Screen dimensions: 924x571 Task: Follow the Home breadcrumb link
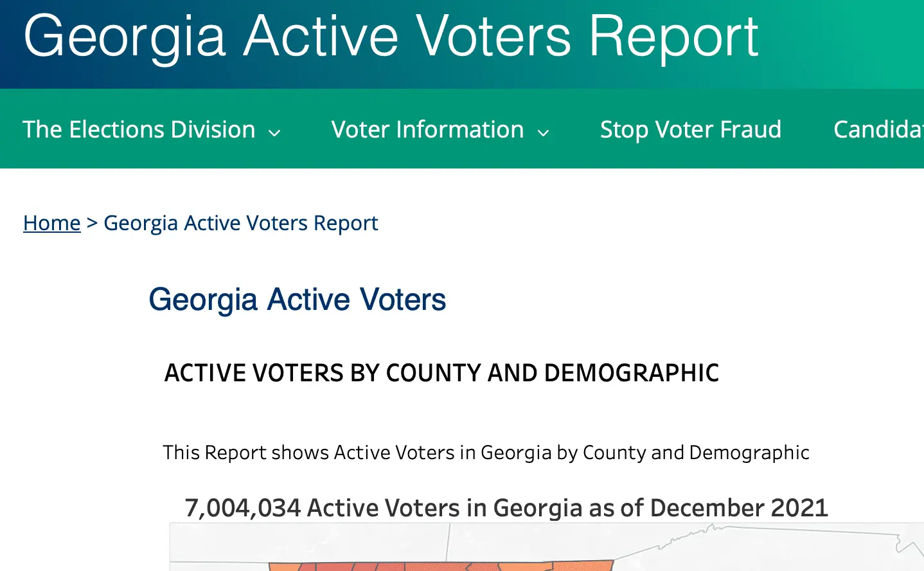click(52, 222)
